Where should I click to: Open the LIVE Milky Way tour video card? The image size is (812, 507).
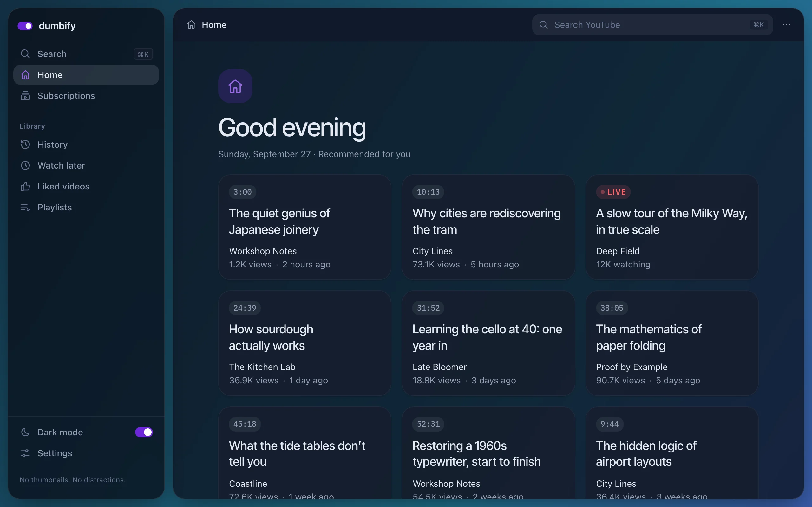point(672,227)
